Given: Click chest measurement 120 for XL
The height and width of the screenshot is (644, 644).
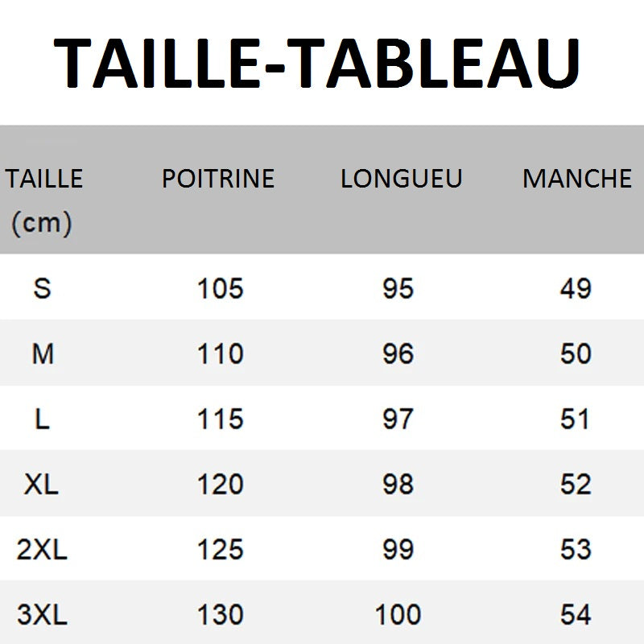Looking at the screenshot, I should click(x=220, y=484).
